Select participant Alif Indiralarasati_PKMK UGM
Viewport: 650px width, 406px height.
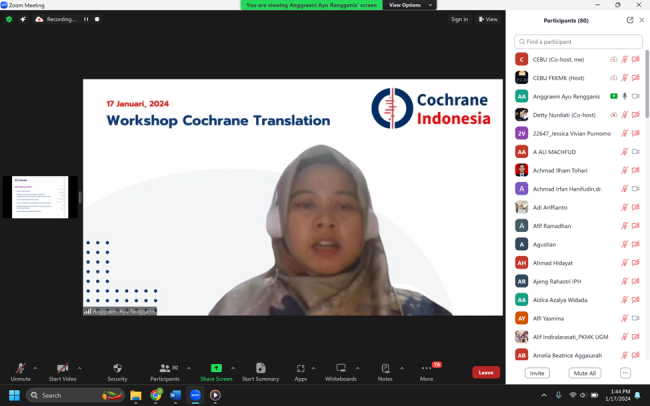pos(578,337)
